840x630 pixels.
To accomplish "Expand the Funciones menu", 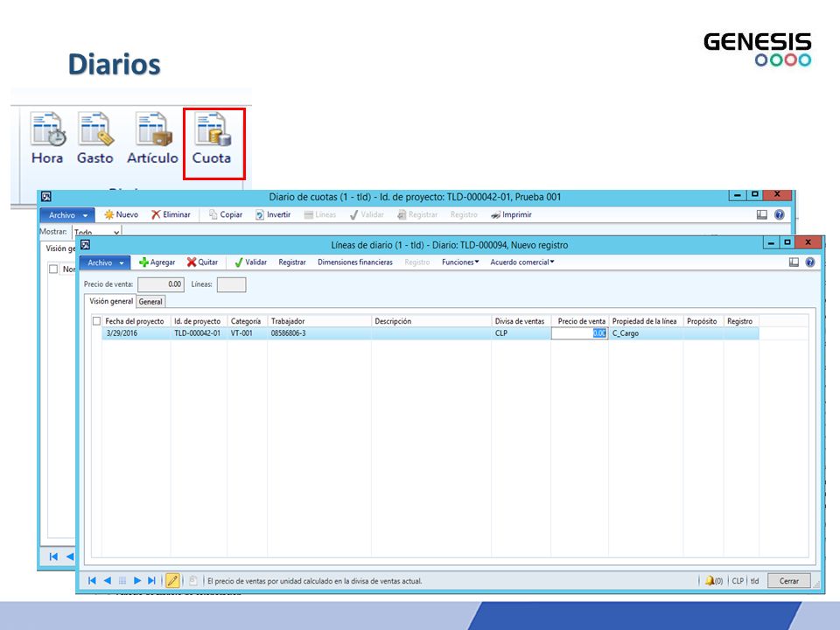I will [x=460, y=262].
